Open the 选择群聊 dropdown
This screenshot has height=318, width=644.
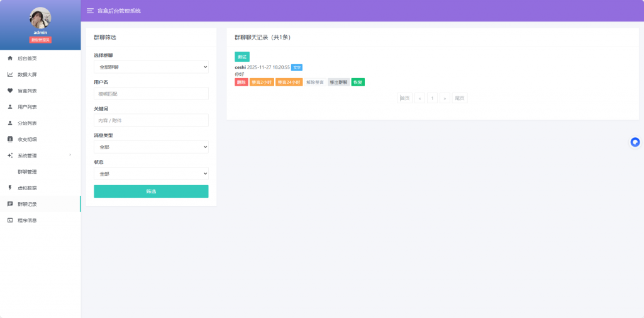(151, 67)
